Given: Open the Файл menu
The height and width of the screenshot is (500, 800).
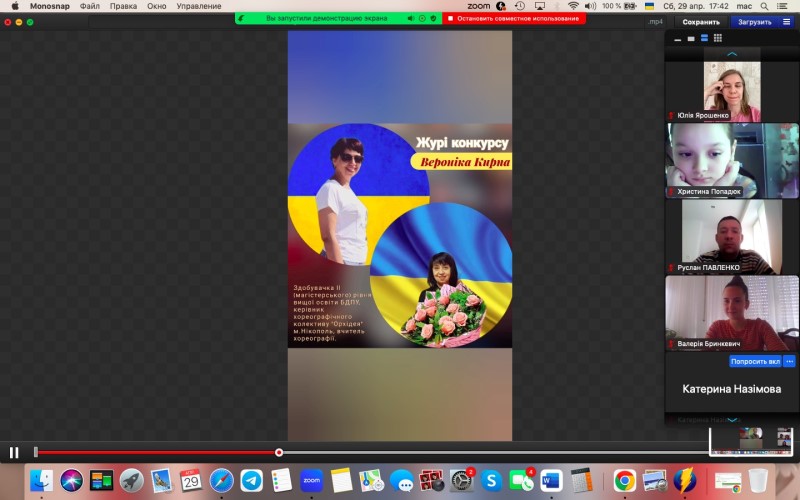Looking at the screenshot, I should tap(89, 6).
